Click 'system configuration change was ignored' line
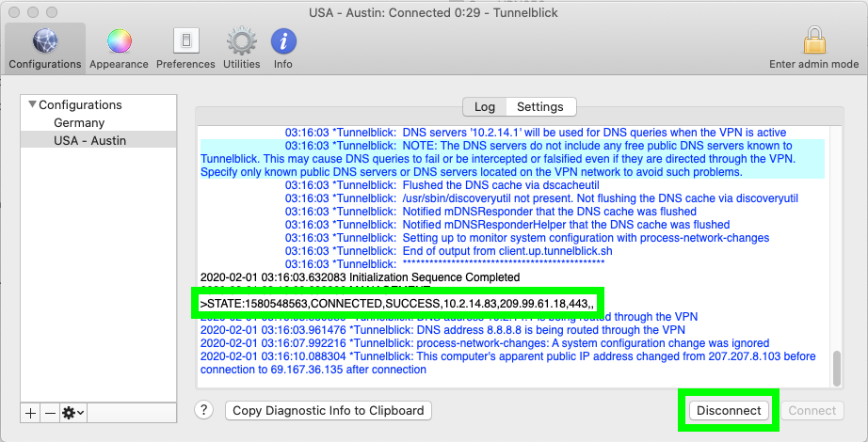868x442 pixels. coord(485,343)
